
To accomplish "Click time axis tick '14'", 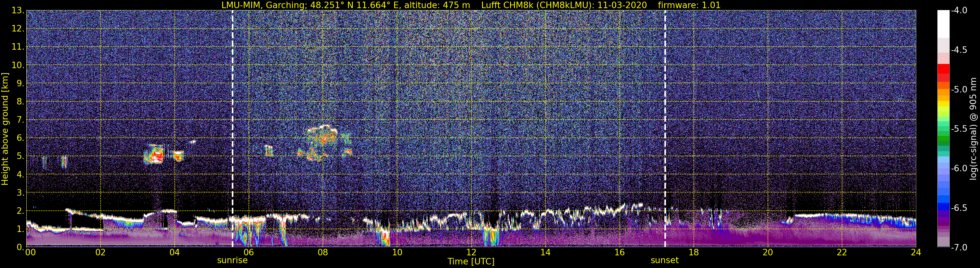I will click(x=545, y=252).
